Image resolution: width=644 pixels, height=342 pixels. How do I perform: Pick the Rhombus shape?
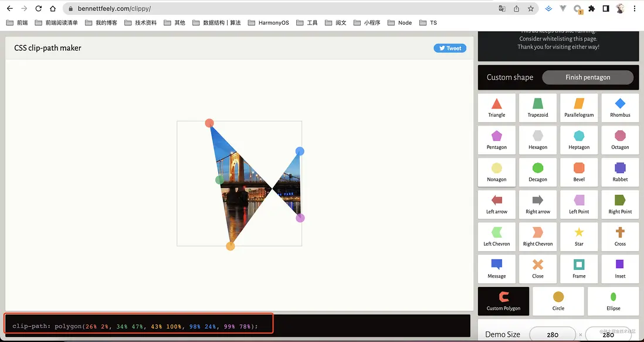tap(620, 107)
